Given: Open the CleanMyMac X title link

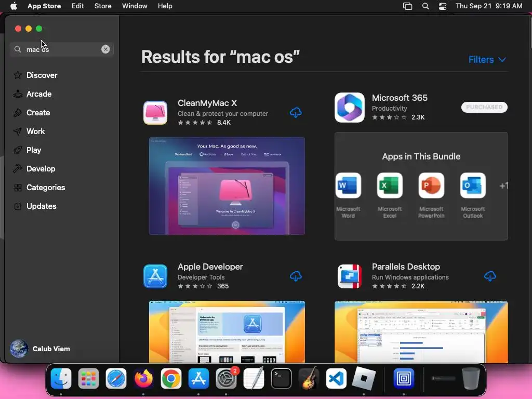Looking at the screenshot, I should [x=207, y=103].
